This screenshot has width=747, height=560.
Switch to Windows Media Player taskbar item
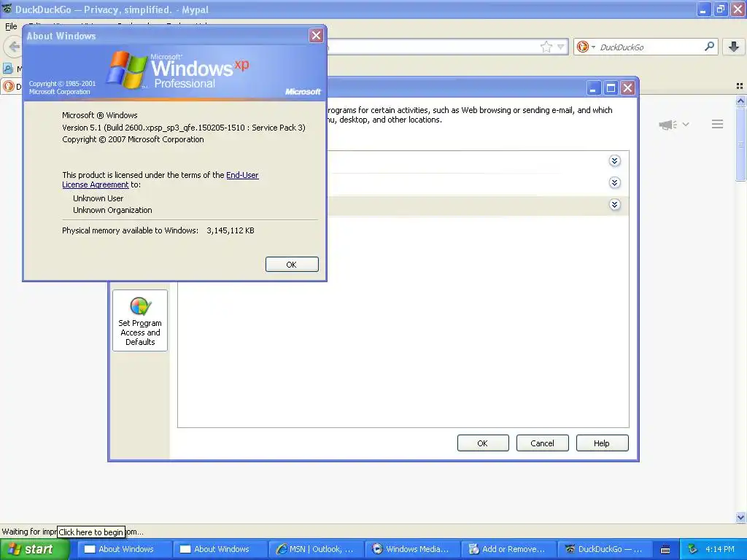tap(412, 549)
